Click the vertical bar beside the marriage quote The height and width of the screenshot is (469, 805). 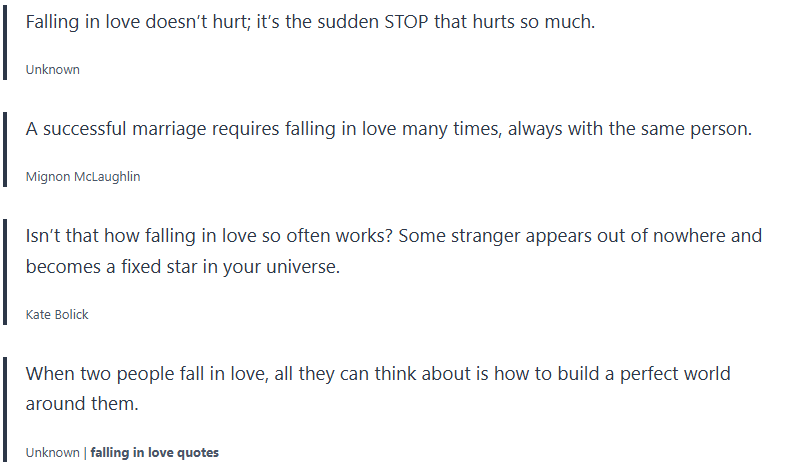point(5,148)
